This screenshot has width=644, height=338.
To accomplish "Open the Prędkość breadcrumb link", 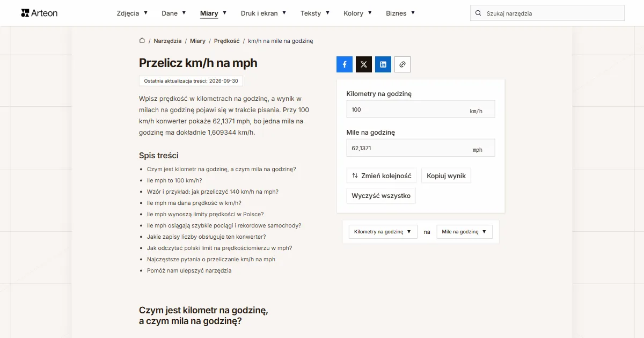I will click(x=227, y=41).
